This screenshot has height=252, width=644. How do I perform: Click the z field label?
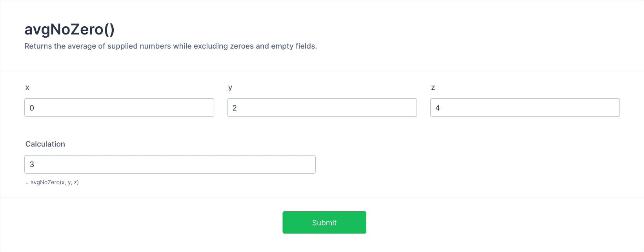[433, 87]
